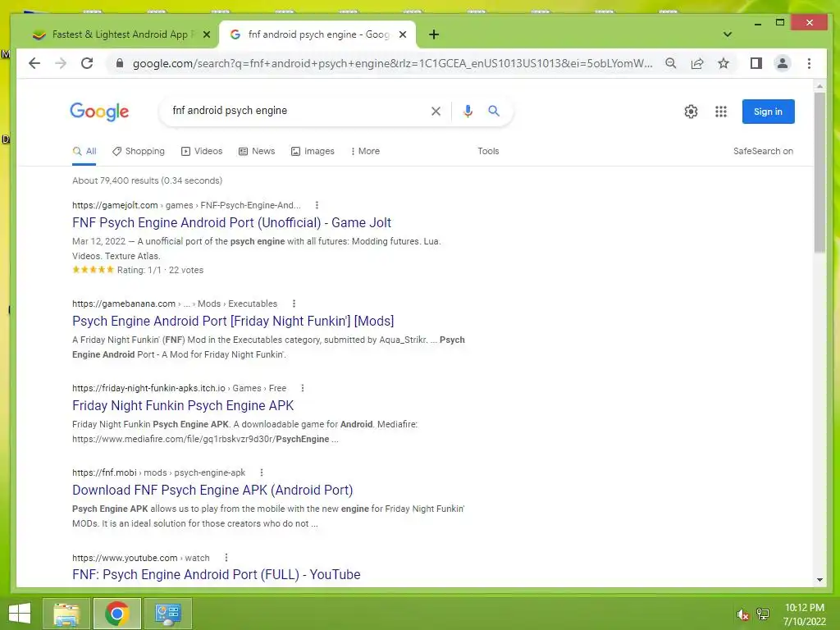
Task: Expand the tab search dropdown arrow
Action: point(727,34)
